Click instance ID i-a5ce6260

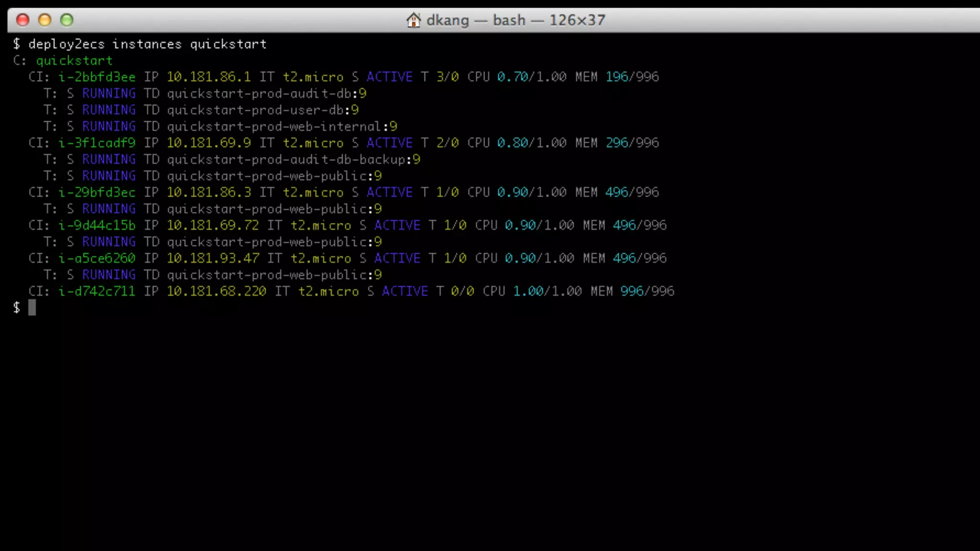97,258
